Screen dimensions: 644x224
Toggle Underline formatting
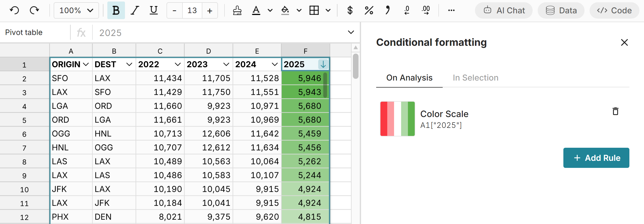pyautogui.click(x=153, y=10)
